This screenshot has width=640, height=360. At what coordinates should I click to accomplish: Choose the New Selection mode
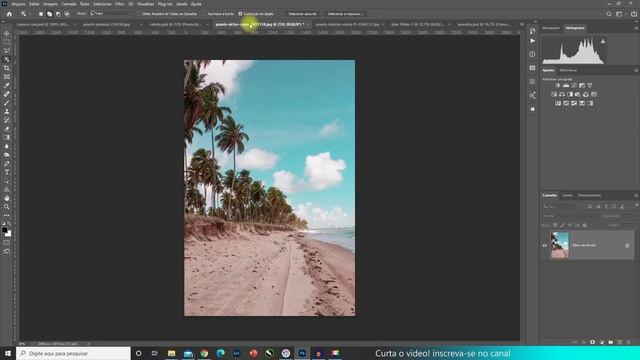pos(41,13)
